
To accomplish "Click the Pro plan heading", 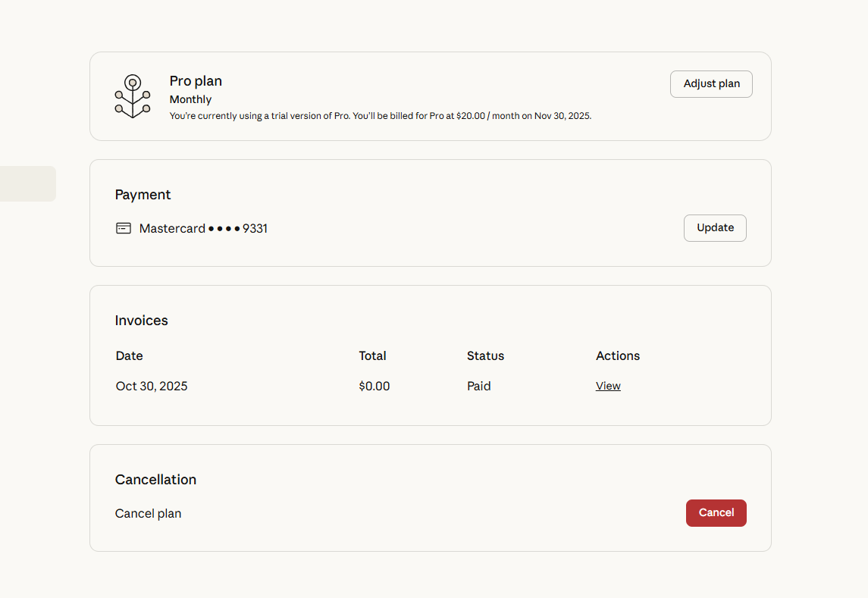I will (x=196, y=81).
